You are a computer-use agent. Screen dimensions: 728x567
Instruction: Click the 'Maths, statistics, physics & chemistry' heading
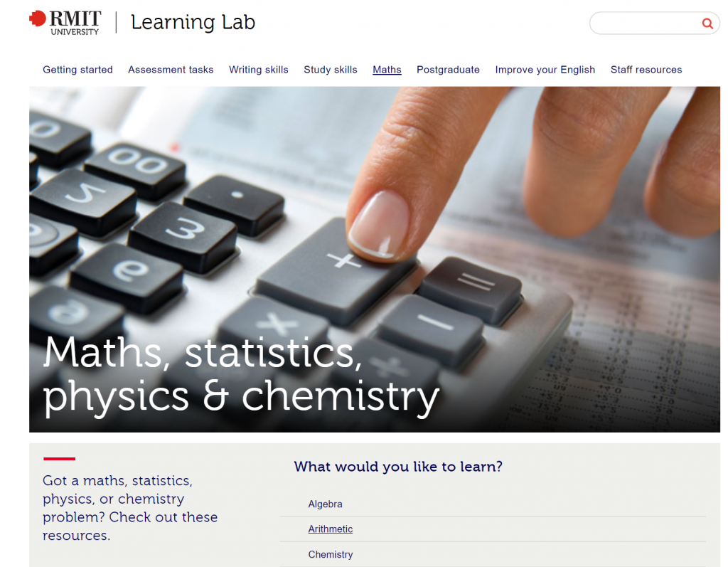(x=240, y=373)
